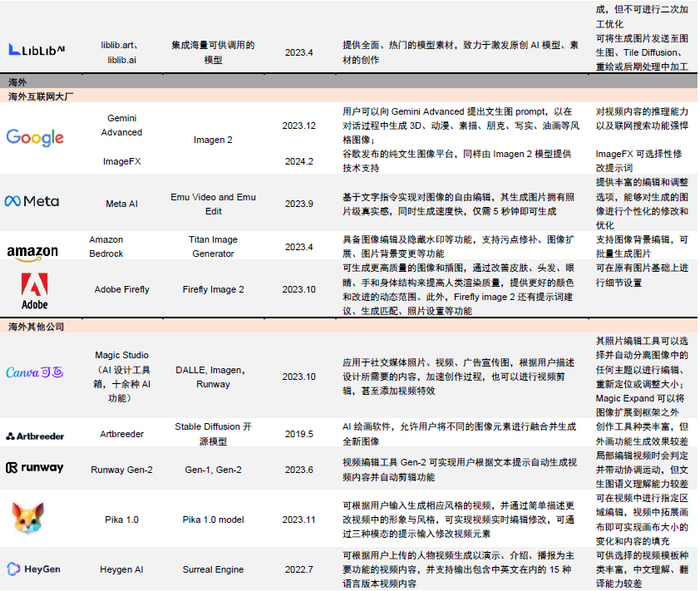Click the runway logo
700x591 pixels.
click(x=34, y=467)
